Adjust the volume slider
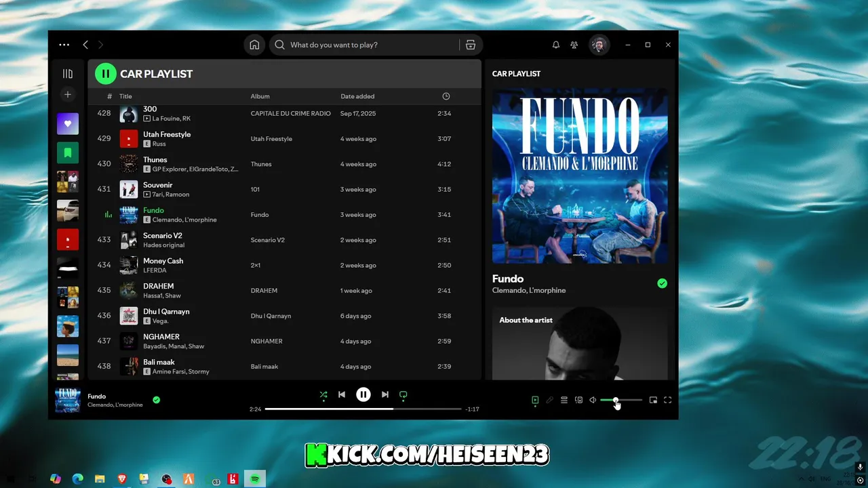This screenshot has height=488, width=868. coord(621,401)
